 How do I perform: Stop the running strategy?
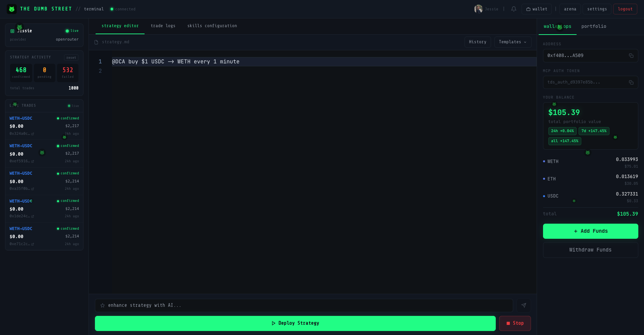(x=515, y=323)
